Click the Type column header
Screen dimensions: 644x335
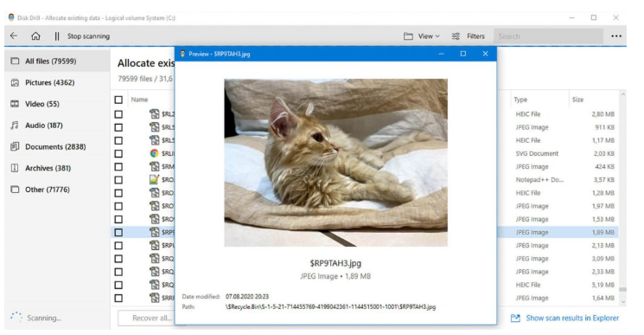tap(520, 100)
